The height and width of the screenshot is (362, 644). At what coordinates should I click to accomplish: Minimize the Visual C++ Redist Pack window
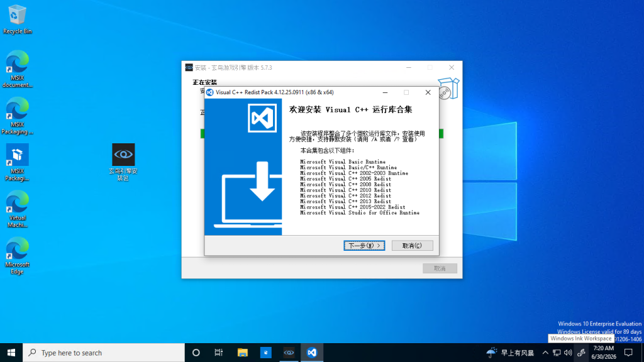tap(386, 92)
